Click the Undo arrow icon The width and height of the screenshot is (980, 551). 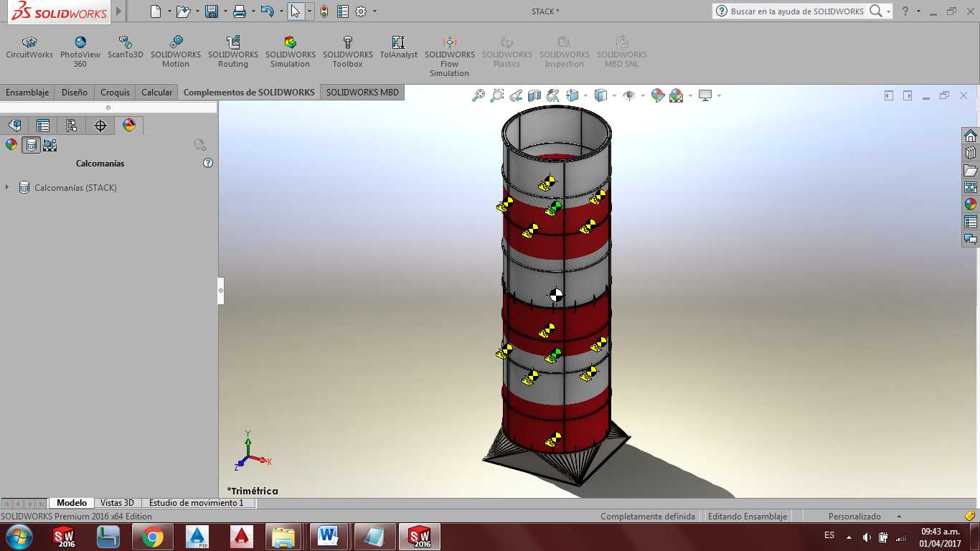click(x=267, y=11)
